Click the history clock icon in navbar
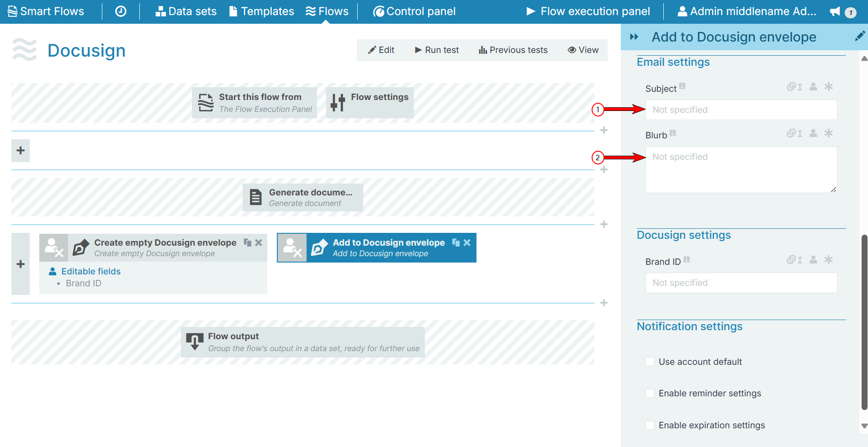868x447 pixels. [120, 11]
